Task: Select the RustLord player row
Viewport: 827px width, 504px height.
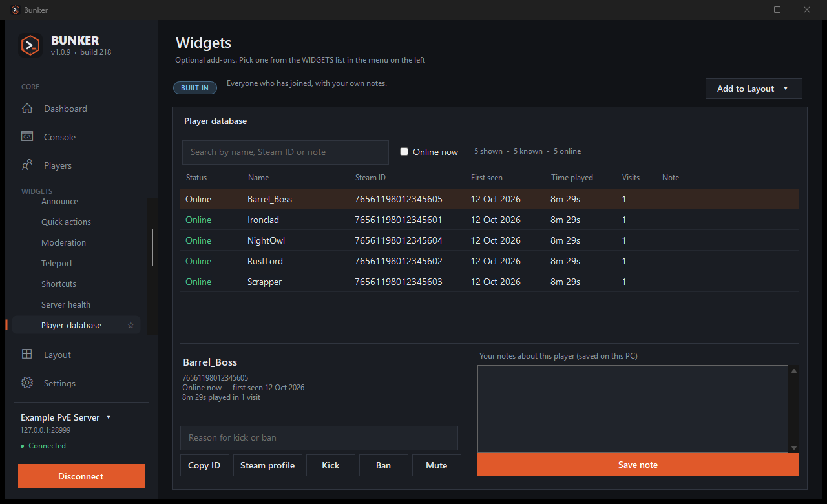Action: point(490,261)
